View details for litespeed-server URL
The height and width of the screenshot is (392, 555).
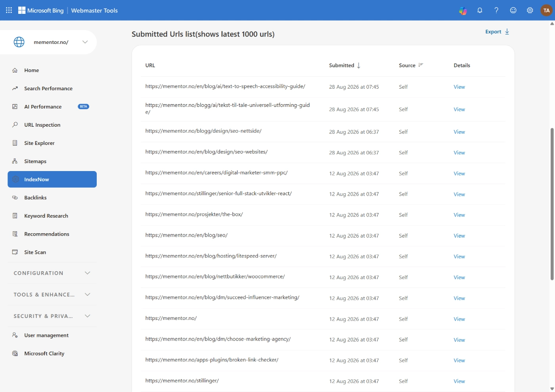[459, 257]
